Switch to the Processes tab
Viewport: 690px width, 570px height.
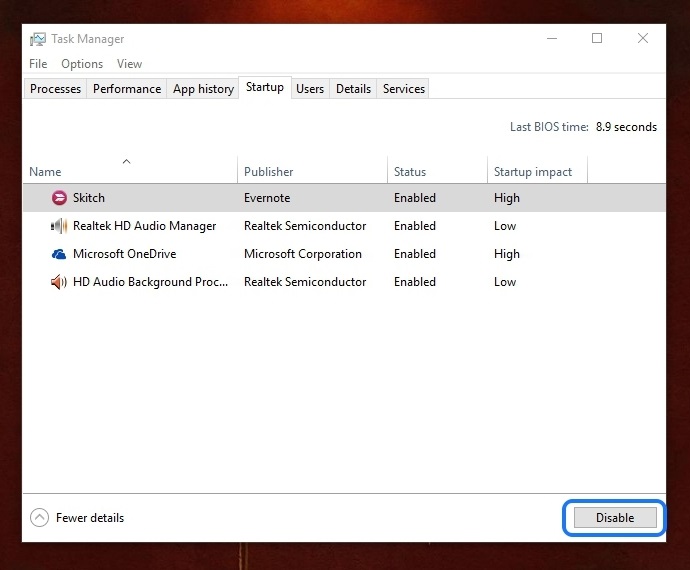[x=55, y=89]
